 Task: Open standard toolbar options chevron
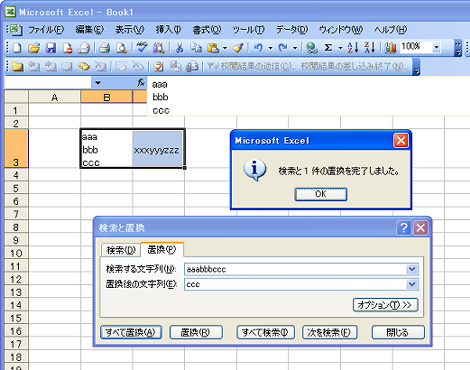[x=458, y=48]
